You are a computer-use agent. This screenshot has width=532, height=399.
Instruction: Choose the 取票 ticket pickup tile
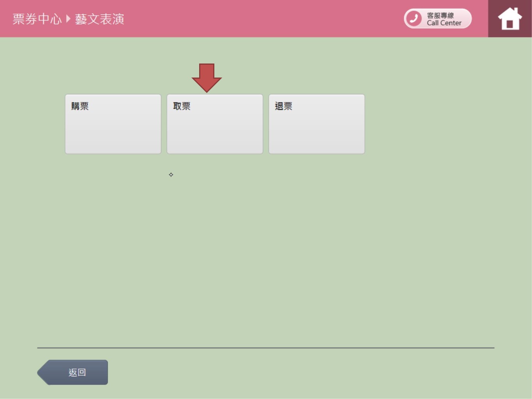215,124
